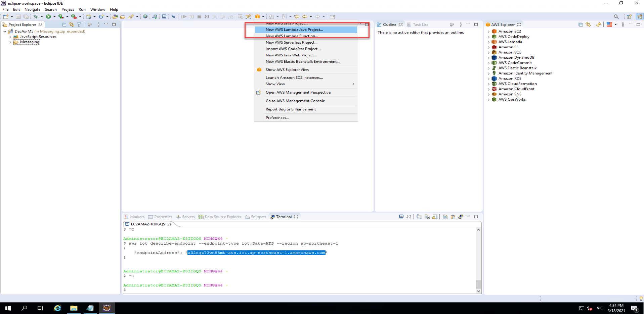The image size is (644, 314).
Task: Choose Go to AWS Management Console
Action: [306, 101]
